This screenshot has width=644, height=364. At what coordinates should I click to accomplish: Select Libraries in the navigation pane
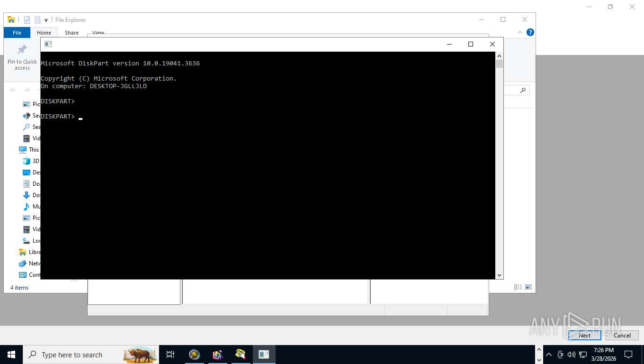tap(29, 252)
